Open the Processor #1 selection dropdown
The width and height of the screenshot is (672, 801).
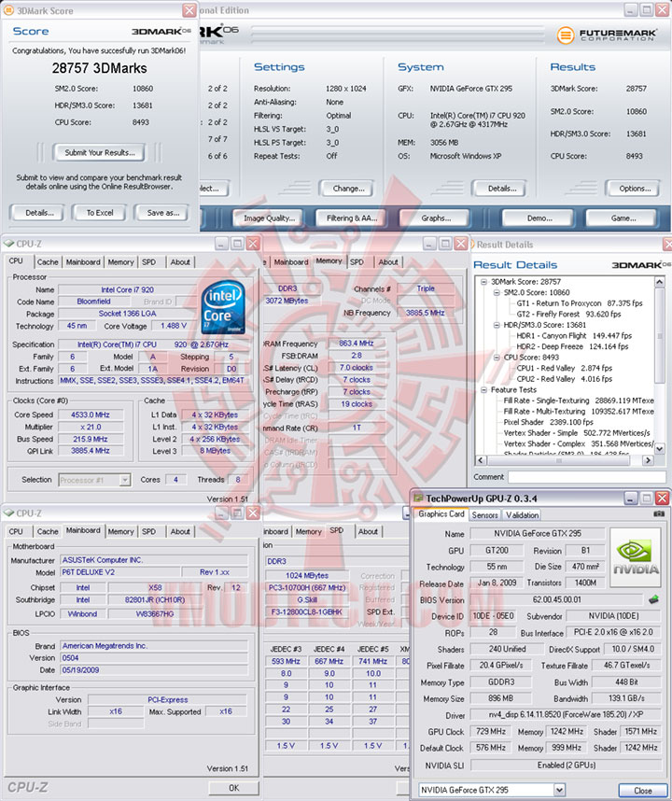[x=124, y=480]
